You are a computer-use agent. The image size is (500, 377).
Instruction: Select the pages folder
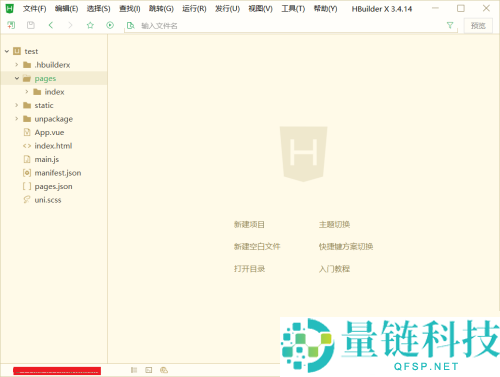45,79
